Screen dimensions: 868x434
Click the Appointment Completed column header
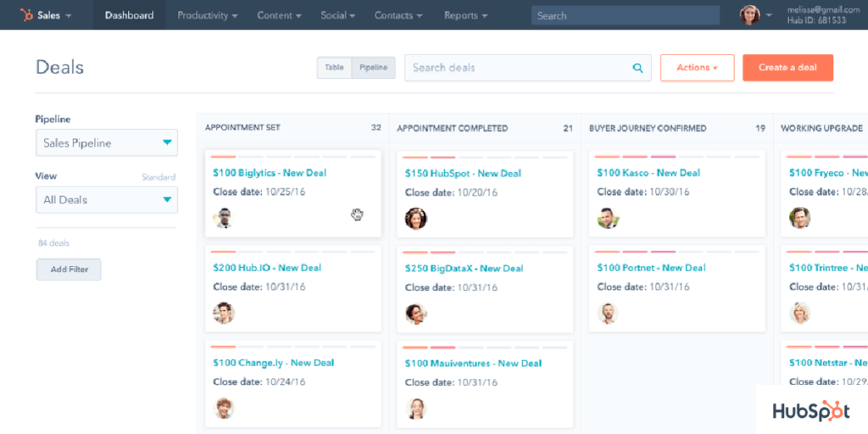(453, 129)
